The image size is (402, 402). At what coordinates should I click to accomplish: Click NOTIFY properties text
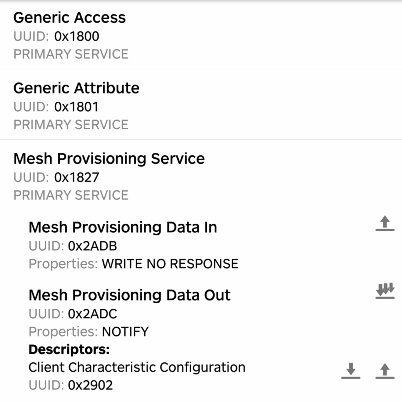125,332
